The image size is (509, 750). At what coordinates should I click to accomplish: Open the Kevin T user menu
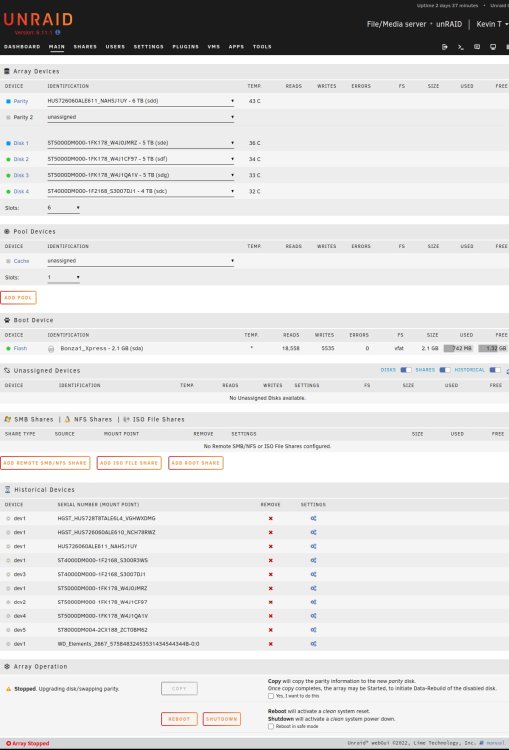[492, 24]
